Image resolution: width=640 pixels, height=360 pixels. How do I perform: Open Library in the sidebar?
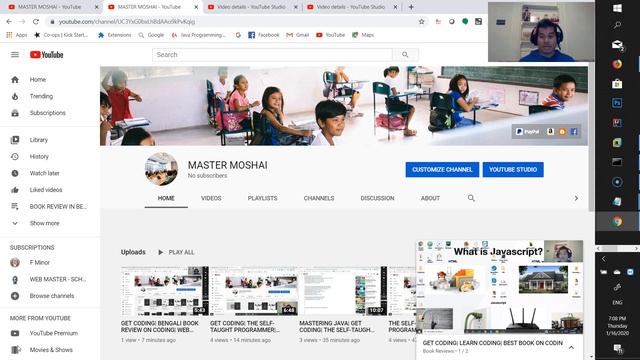tap(38, 140)
